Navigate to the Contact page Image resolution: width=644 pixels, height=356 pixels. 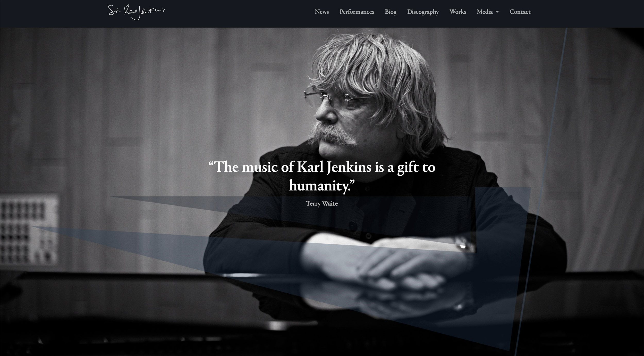(520, 12)
